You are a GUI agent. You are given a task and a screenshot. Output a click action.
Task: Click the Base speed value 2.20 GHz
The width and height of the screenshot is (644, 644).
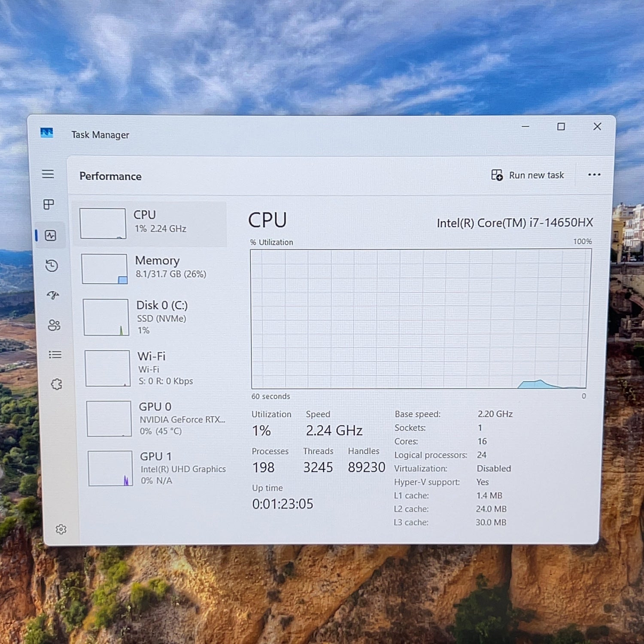495,414
